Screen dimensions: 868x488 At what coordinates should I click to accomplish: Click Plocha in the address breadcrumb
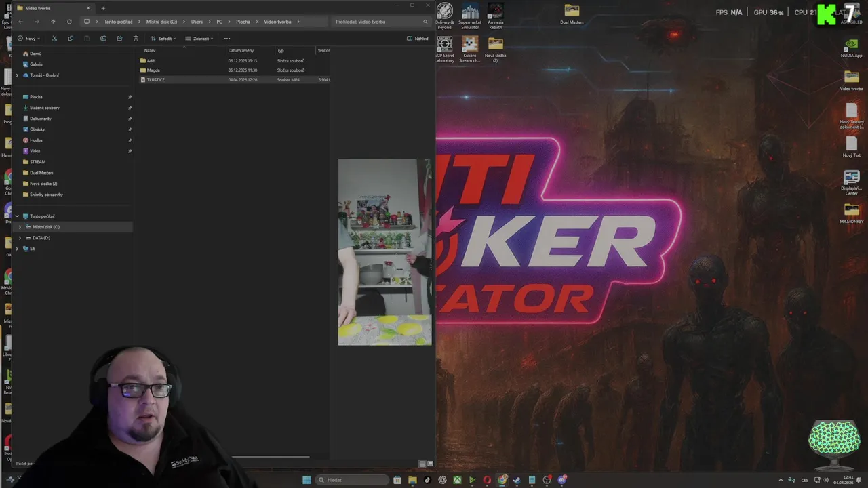[243, 22]
